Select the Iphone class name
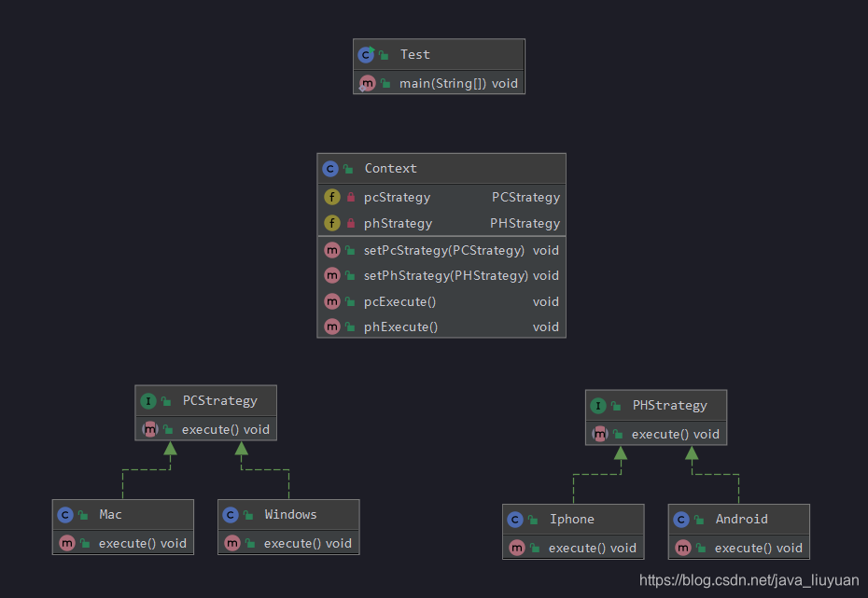The image size is (868, 598). pos(572,520)
